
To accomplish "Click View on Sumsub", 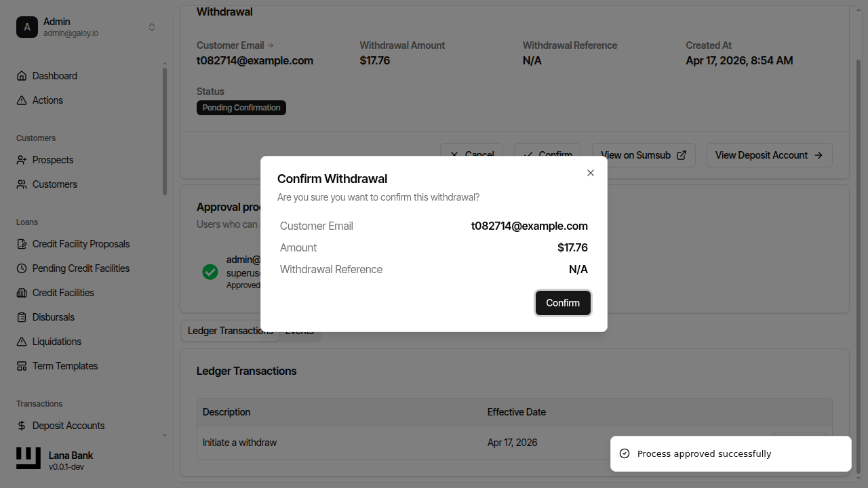I will 642,155.
